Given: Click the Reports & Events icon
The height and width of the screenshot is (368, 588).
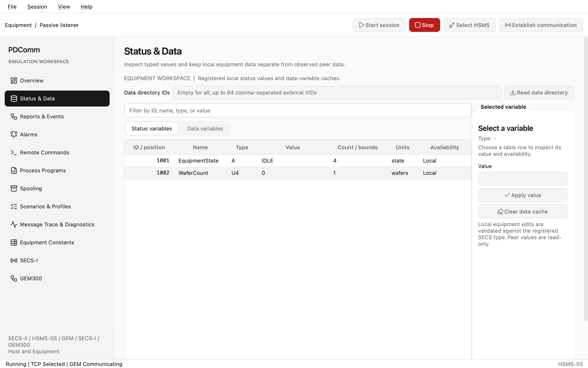Looking at the screenshot, I should (x=14, y=117).
